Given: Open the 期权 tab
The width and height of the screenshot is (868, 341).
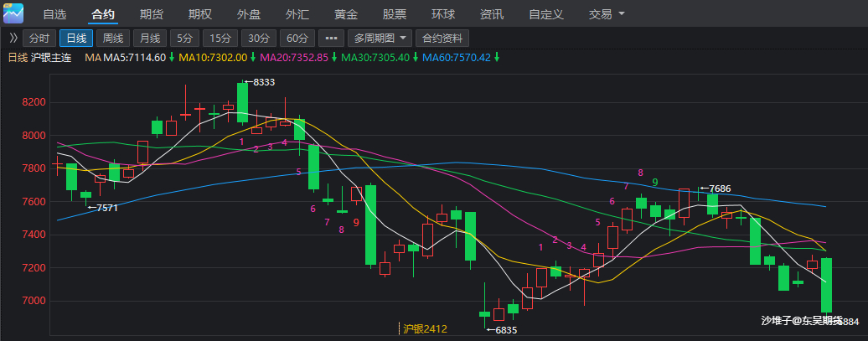Looking at the screenshot, I should click(x=200, y=14).
